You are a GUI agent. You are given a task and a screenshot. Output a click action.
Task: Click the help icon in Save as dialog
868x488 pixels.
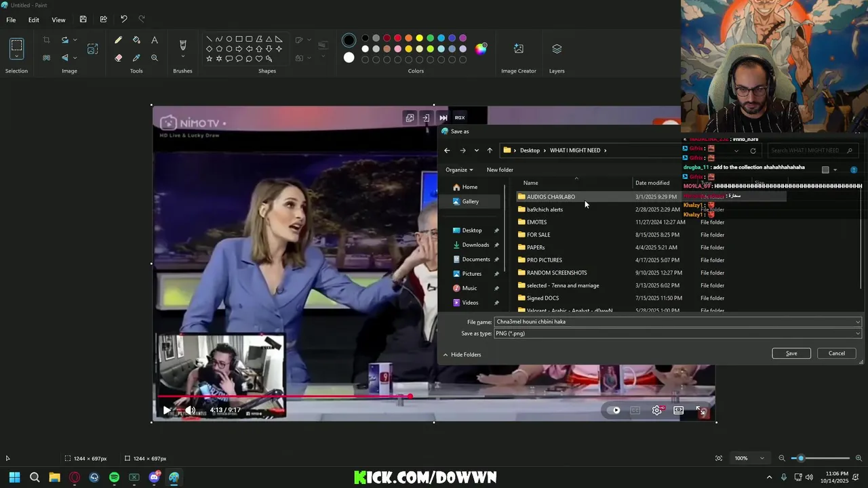[x=854, y=169]
